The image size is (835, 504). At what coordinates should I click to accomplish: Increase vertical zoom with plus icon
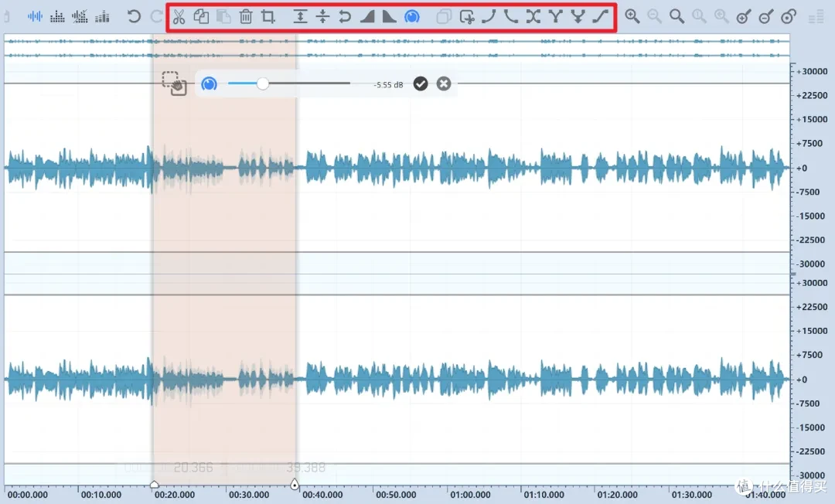click(x=744, y=17)
